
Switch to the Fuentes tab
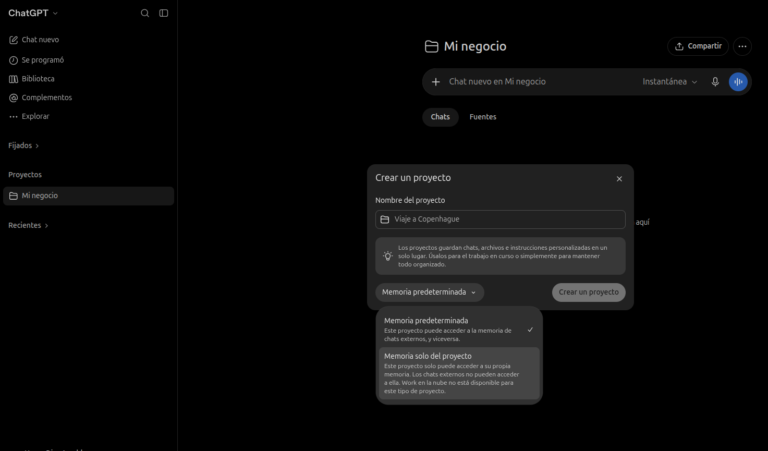(483, 117)
